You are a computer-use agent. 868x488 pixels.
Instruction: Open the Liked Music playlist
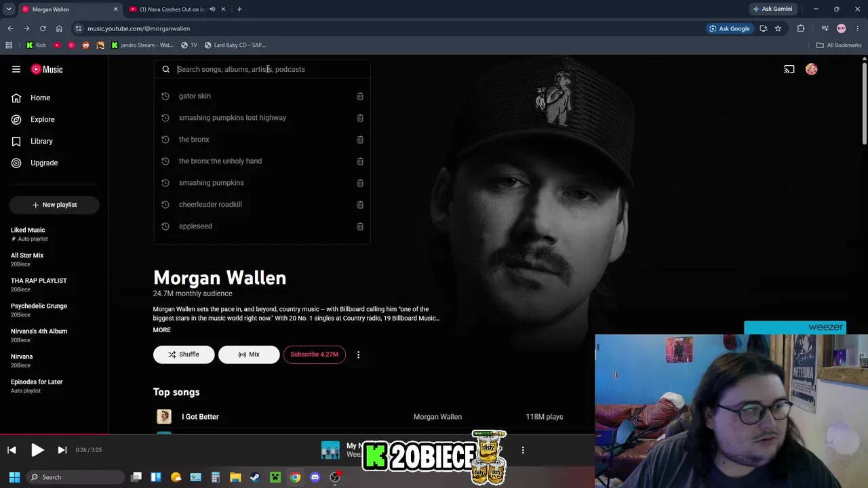(28, 230)
